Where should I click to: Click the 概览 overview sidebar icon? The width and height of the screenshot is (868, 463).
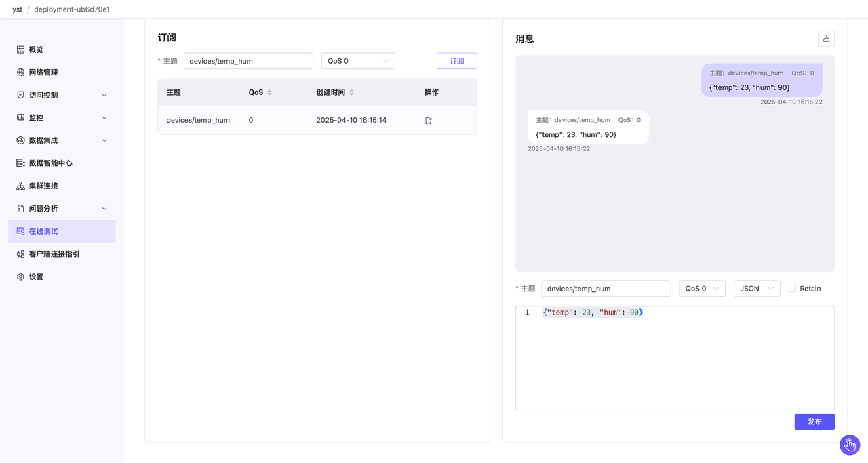click(20, 49)
